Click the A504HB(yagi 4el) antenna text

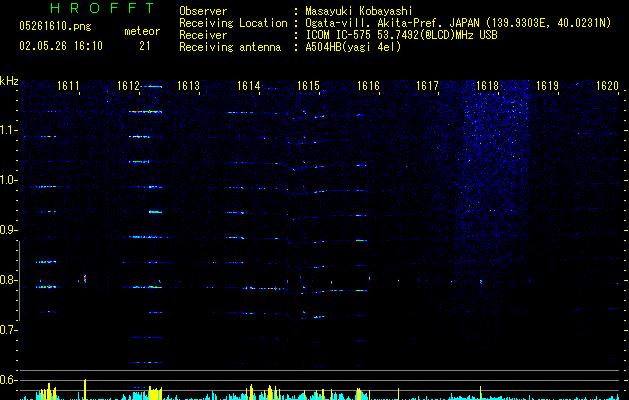[x=353, y=47]
